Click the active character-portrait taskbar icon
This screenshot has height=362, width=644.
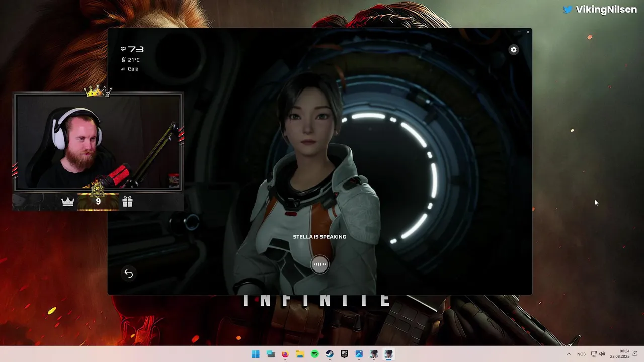[x=388, y=354]
